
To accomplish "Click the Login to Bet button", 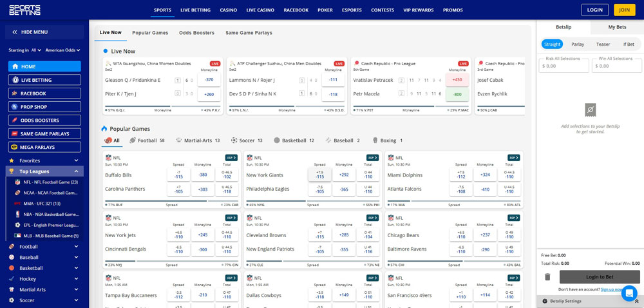I will (x=600, y=277).
